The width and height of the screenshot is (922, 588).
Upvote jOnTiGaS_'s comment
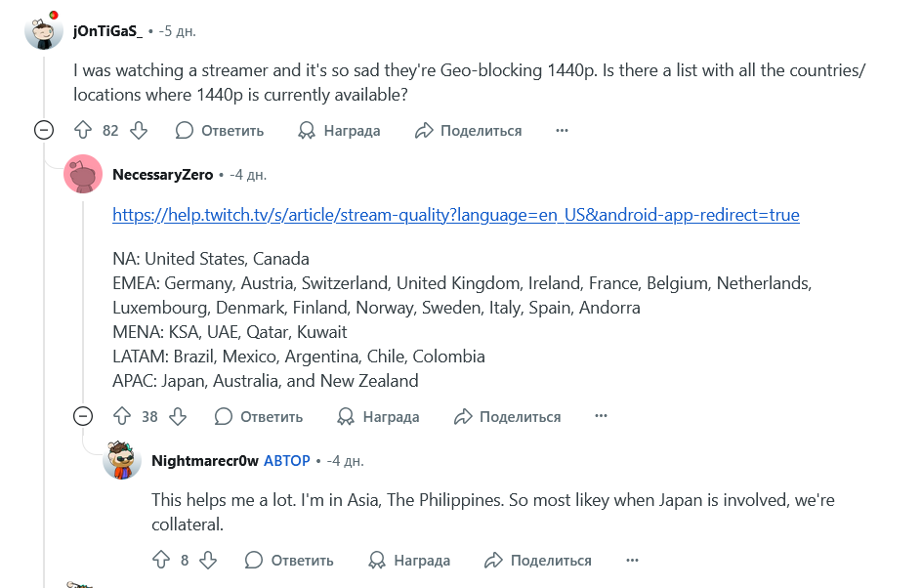click(x=83, y=130)
